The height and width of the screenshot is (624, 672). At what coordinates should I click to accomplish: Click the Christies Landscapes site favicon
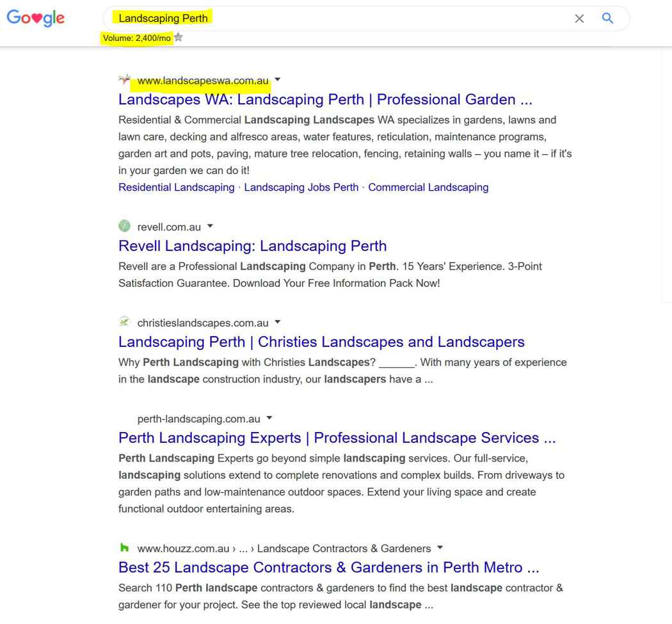pos(124,322)
